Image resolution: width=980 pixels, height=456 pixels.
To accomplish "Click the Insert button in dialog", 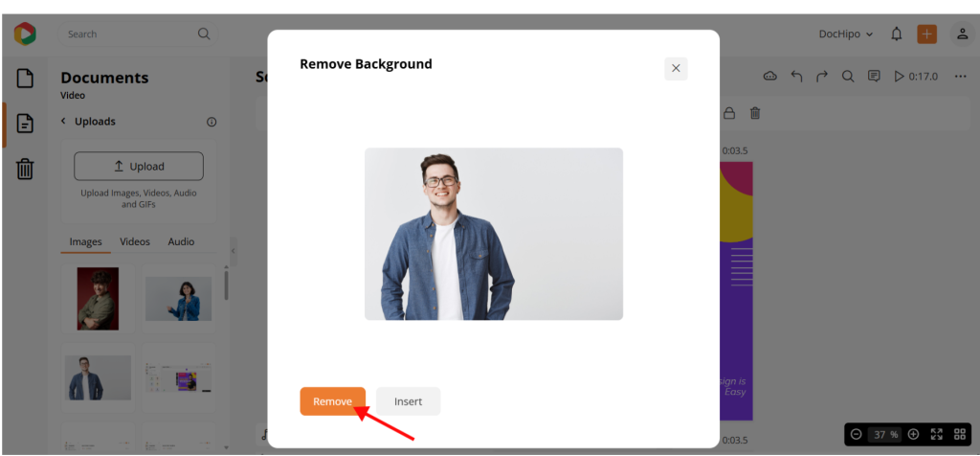I will click(408, 401).
